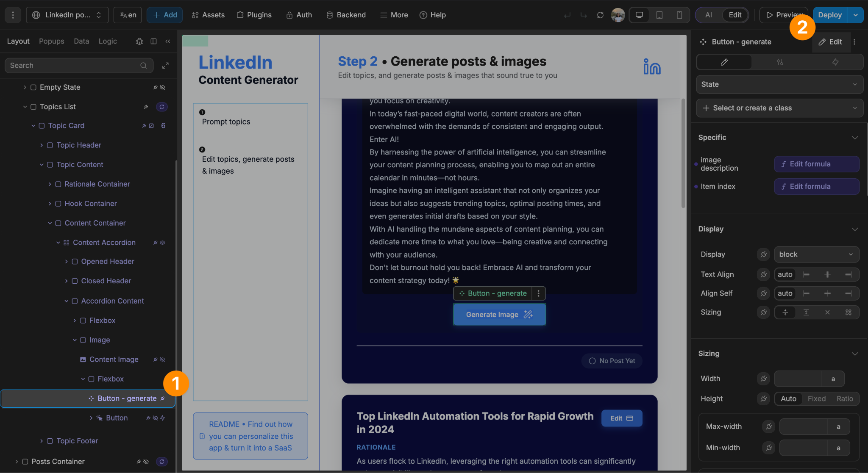Click the Display property binding icon
868x473 pixels.
[x=764, y=254]
